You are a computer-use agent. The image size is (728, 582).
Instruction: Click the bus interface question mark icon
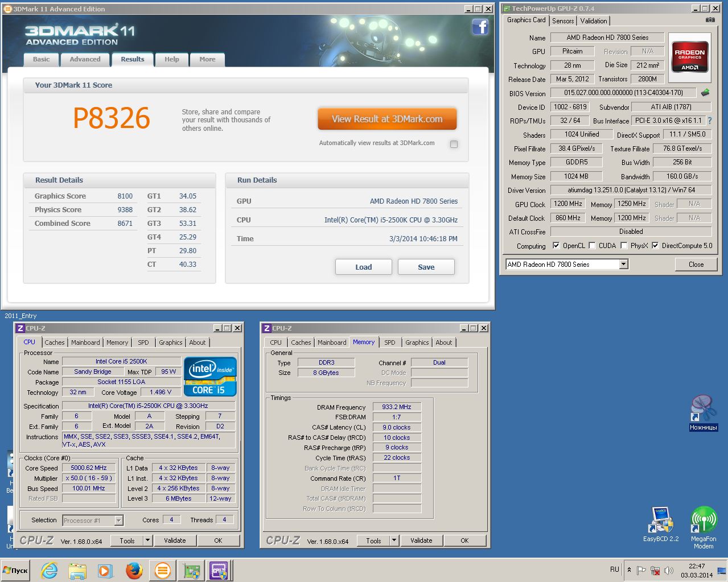click(x=710, y=121)
